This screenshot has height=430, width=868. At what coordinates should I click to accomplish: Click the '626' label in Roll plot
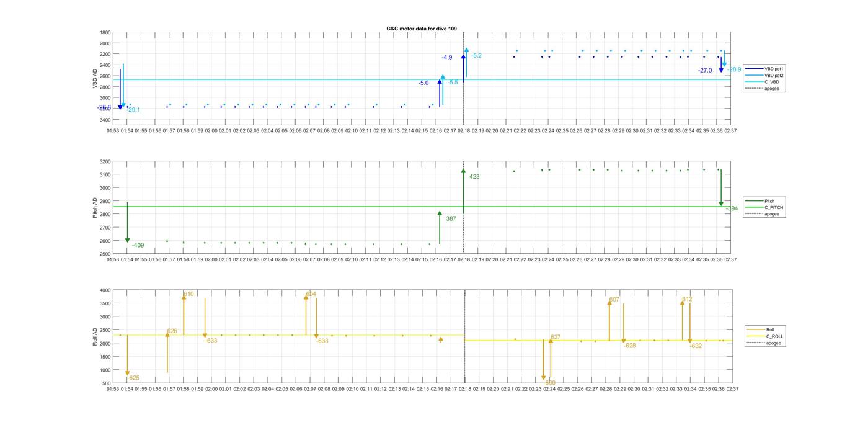tap(172, 331)
